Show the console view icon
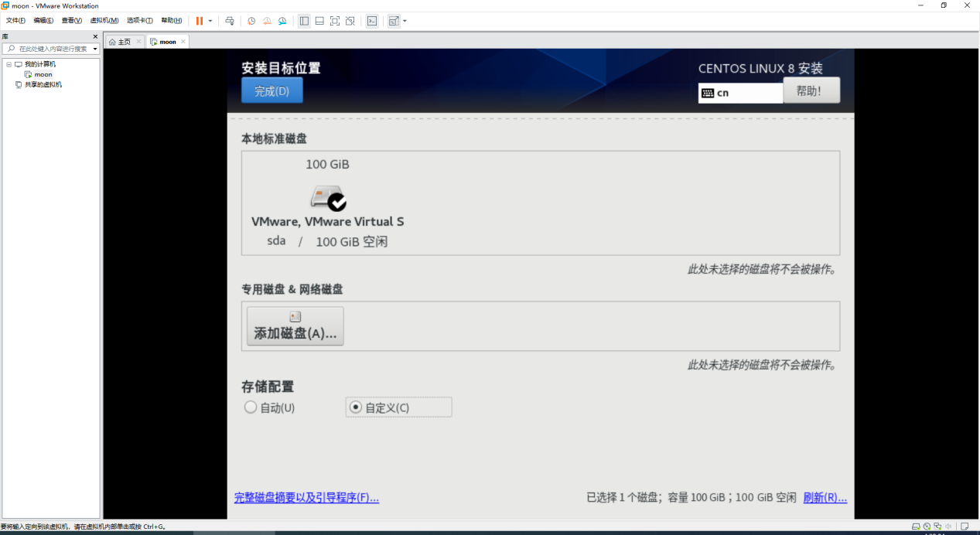Image resolution: width=980 pixels, height=535 pixels. (372, 21)
